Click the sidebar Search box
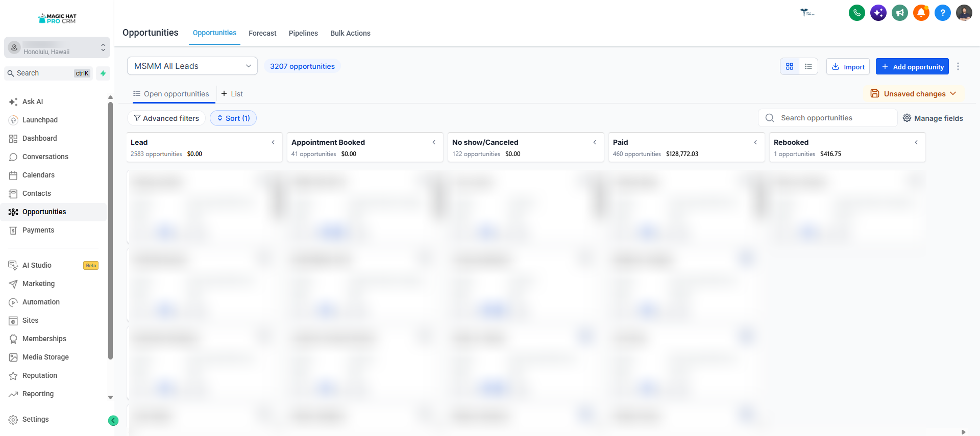 click(49, 73)
